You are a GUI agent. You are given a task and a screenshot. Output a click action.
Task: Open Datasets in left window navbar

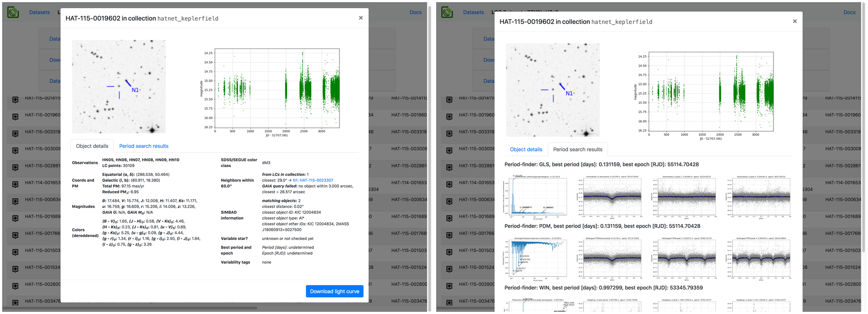pyautogui.click(x=40, y=12)
